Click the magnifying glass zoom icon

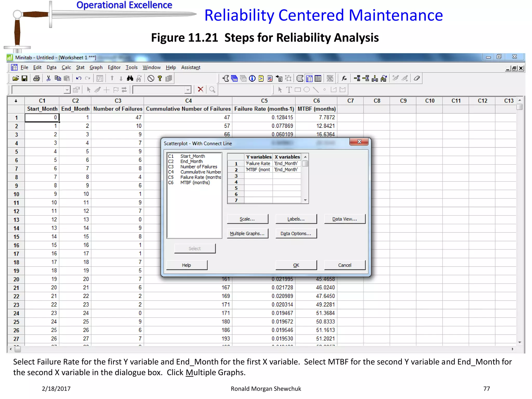pyautogui.click(x=212, y=90)
